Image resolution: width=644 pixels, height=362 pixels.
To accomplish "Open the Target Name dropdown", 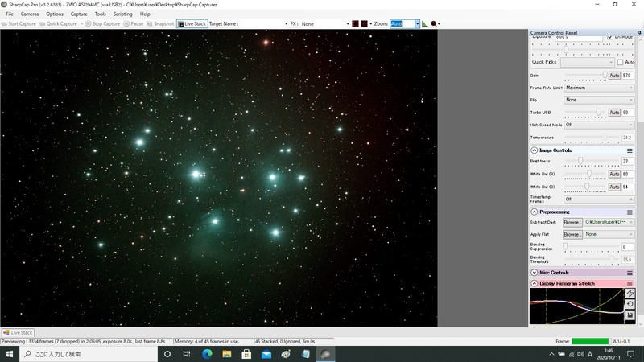I will click(287, 24).
